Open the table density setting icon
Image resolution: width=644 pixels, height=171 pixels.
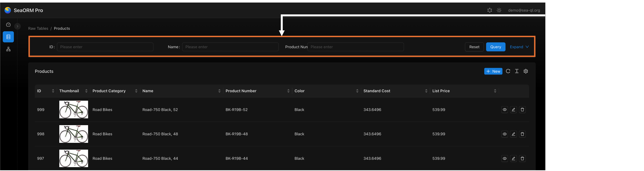(x=517, y=71)
